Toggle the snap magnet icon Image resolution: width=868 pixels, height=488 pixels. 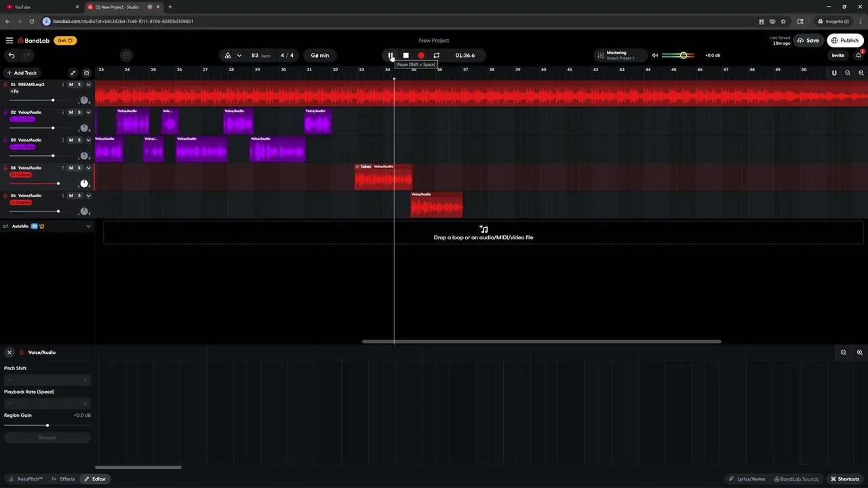(834, 73)
